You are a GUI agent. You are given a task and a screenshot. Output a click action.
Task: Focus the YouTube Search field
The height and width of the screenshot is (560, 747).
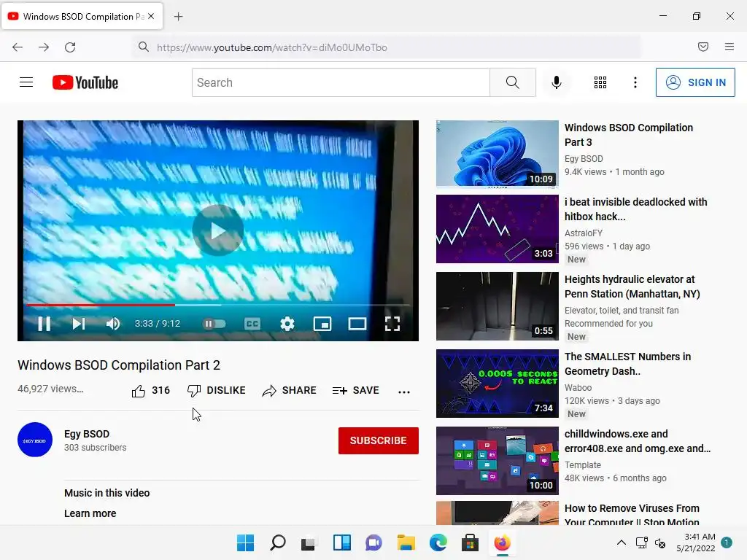pos(341,82)
